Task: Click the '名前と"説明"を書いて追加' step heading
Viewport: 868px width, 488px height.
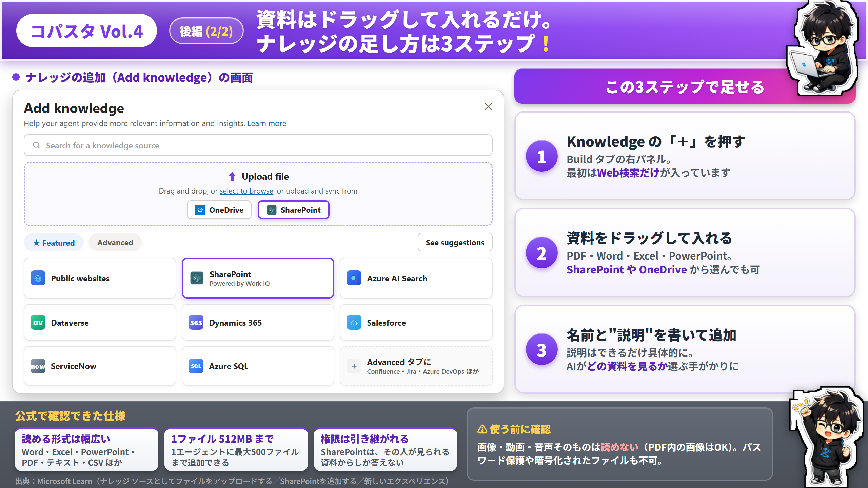Action: (651, 335)
